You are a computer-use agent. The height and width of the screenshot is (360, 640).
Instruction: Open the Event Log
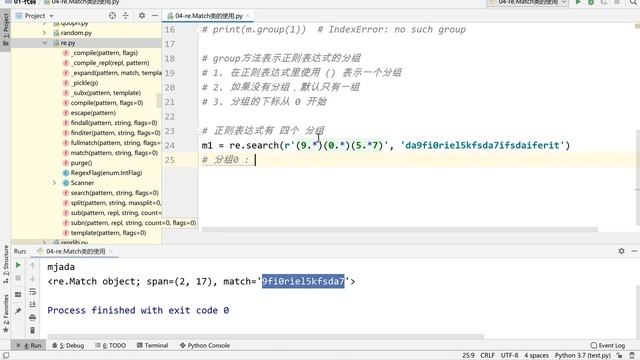[x=608, y=345]
